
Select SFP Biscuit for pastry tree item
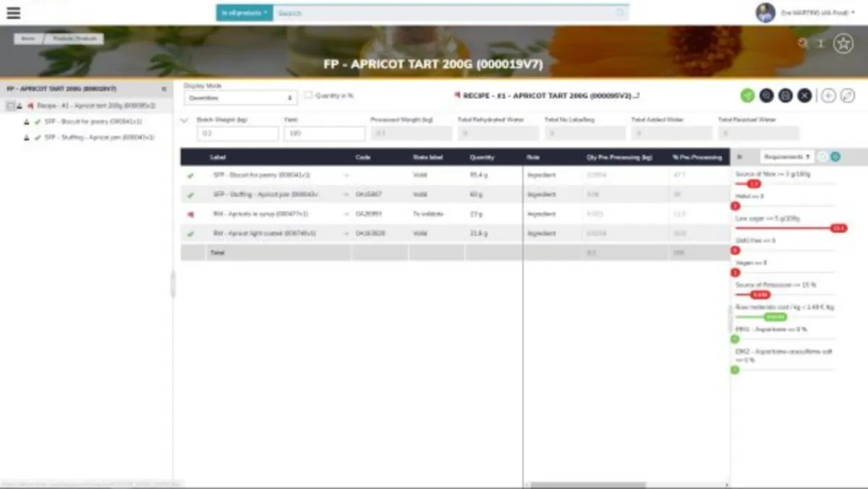(x=93, y=122)
